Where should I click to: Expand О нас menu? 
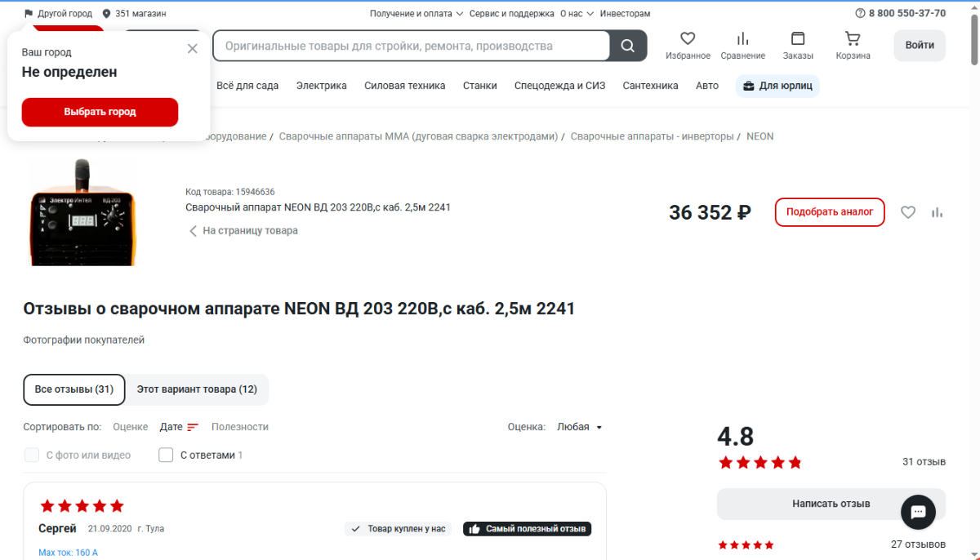[577, 14]
